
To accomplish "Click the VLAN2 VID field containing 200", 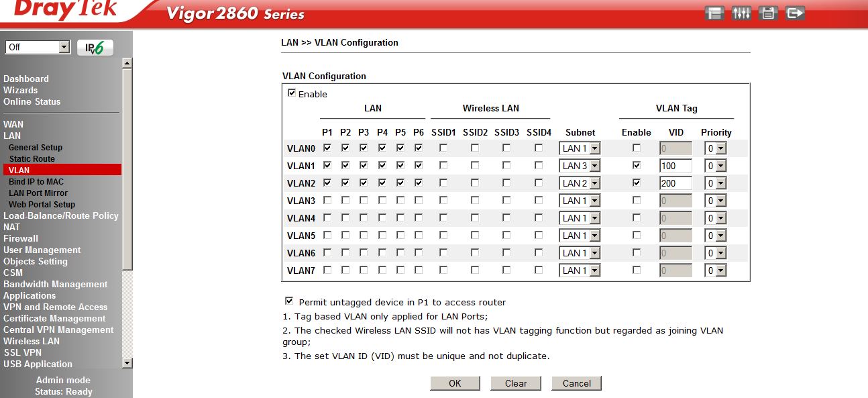I will click(x=675, y=183).
